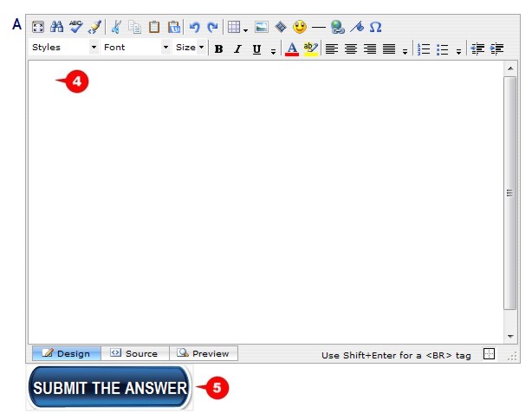Click 'Use Shift+Enter for a <BR> tag' text
Image resolution: width=532 pixels, height=413 pixels.
point(396,355)
